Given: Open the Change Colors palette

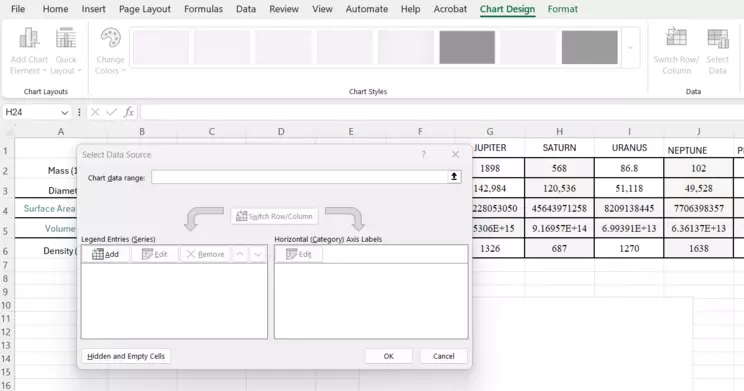Looking at the screenshot, I should point(110,51).
